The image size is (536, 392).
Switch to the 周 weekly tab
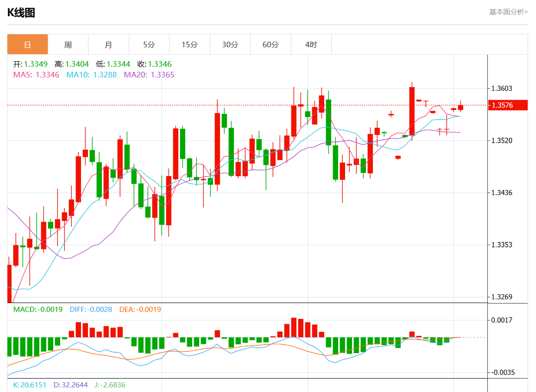point(68,44)
